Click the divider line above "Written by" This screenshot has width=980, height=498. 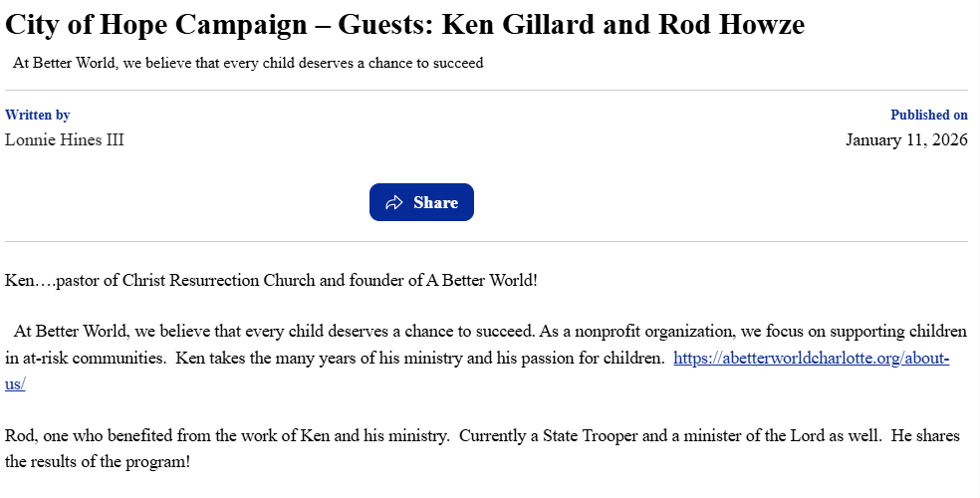click(486, 91)
